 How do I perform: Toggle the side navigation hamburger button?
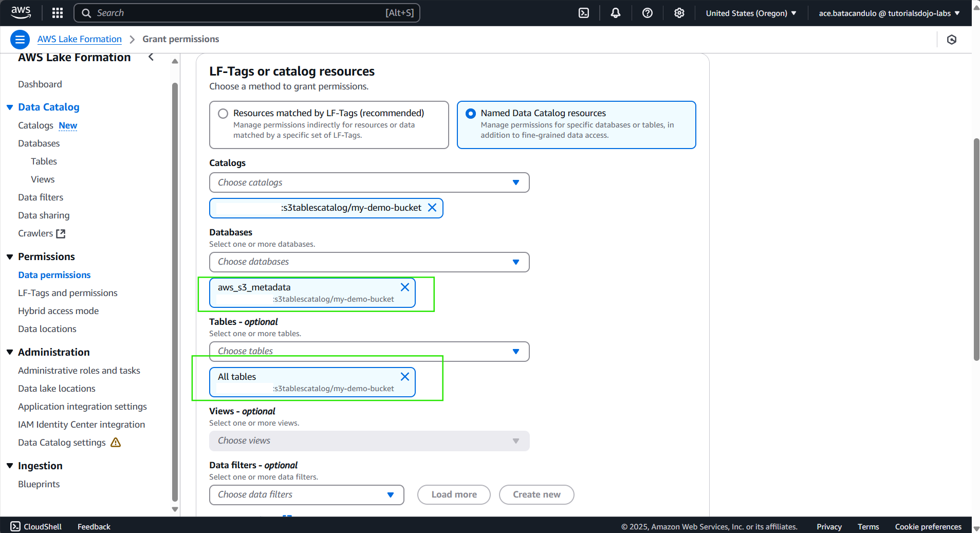pos(20,39)
